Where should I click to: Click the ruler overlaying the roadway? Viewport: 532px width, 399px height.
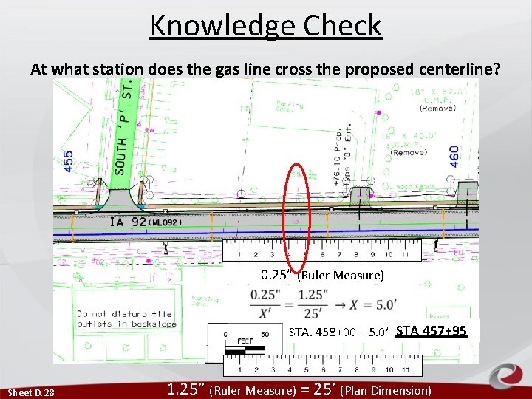[321, 250]
